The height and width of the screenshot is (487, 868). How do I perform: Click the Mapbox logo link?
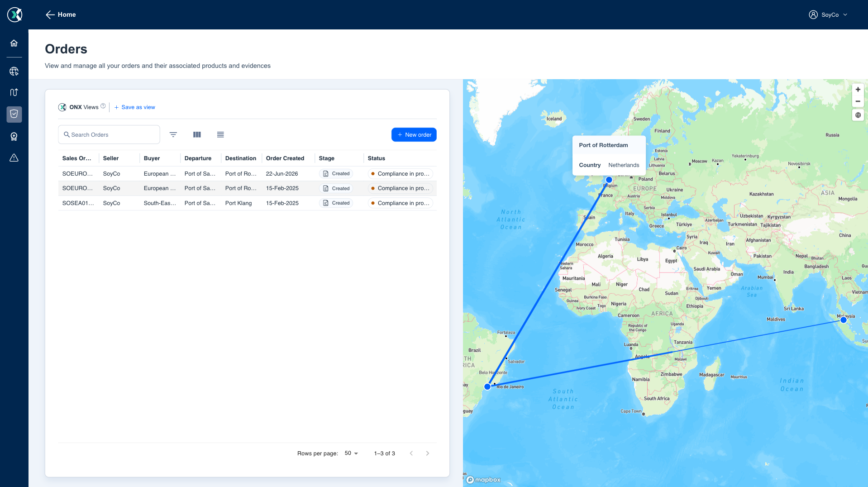click(483, 480)
